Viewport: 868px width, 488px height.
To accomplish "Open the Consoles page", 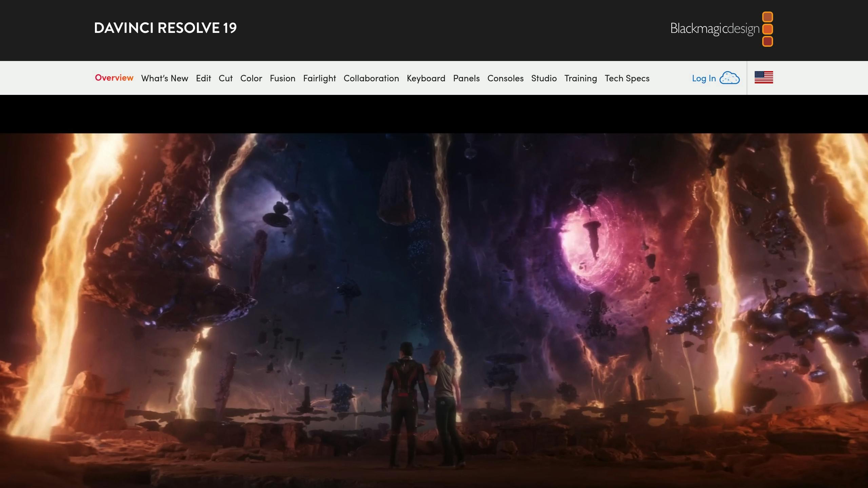I will 506,78.
